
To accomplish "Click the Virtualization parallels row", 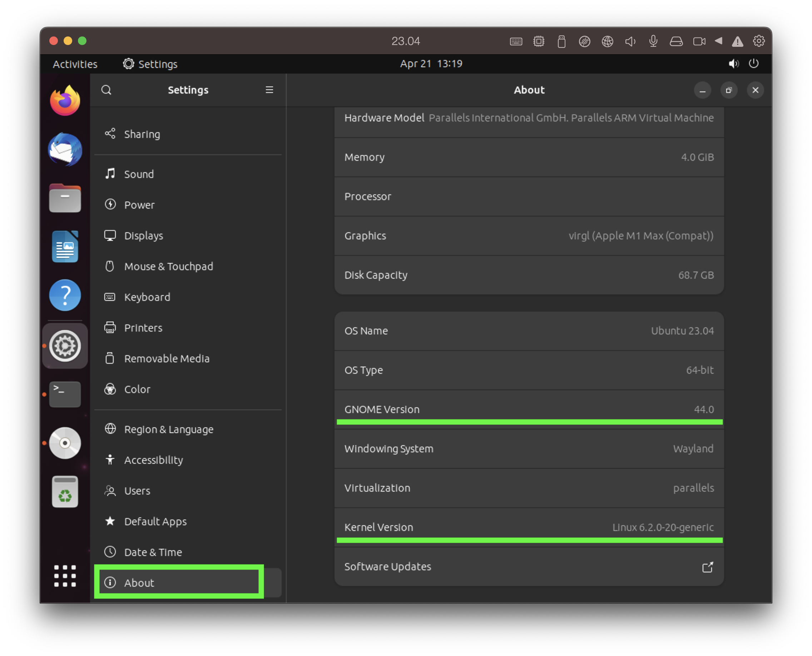I will coord(529,488).
